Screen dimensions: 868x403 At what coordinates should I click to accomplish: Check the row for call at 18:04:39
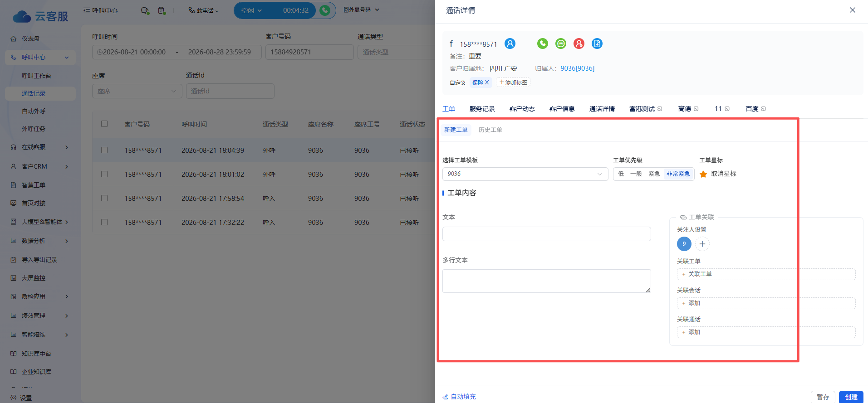tap(104, 150)
